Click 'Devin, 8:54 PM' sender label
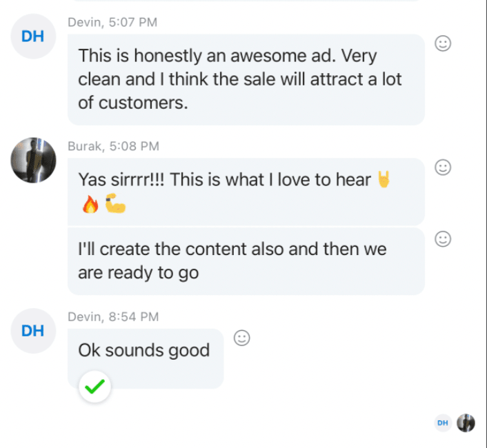 coord(113,317)
